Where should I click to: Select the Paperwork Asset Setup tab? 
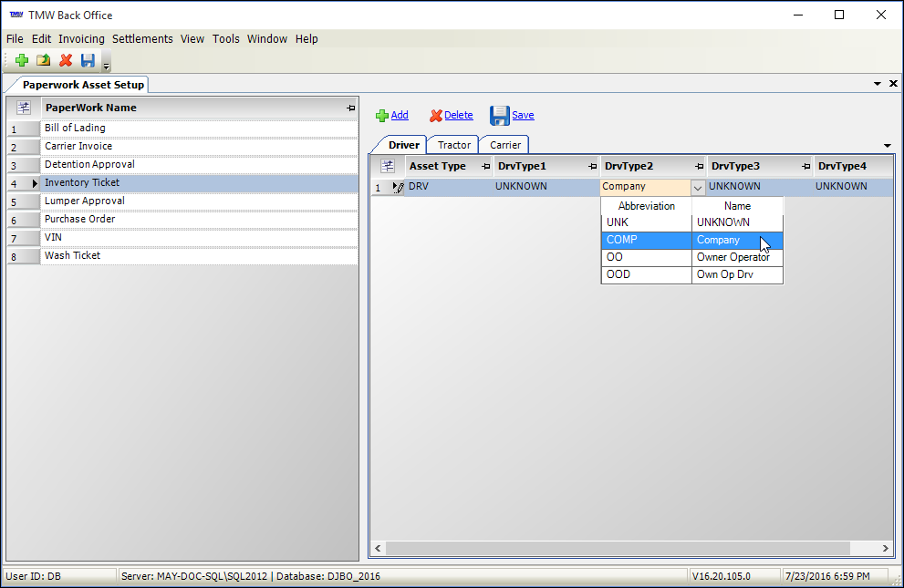coord(83,85)
